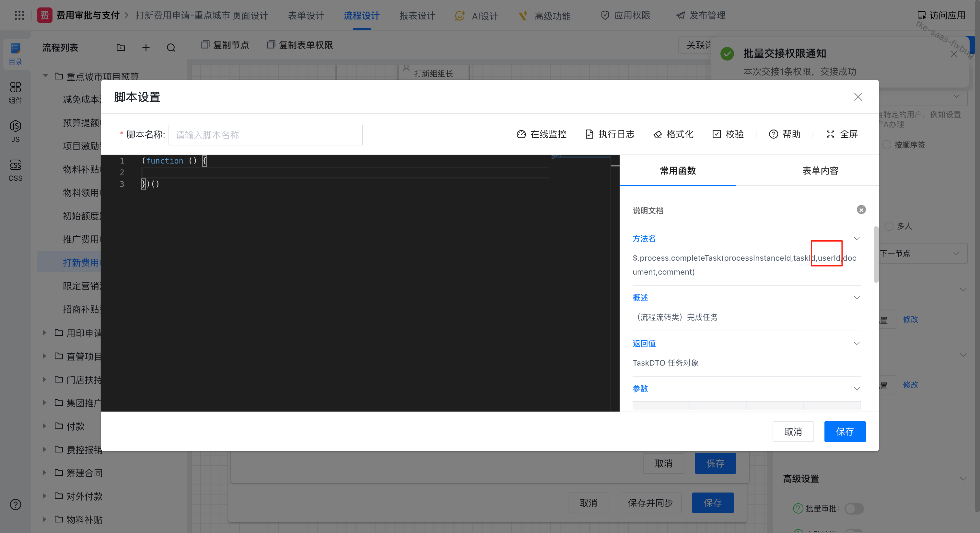The image size is (980, 533).
Task: Close the 脚本设置 dialog
Action: (858, 97)
